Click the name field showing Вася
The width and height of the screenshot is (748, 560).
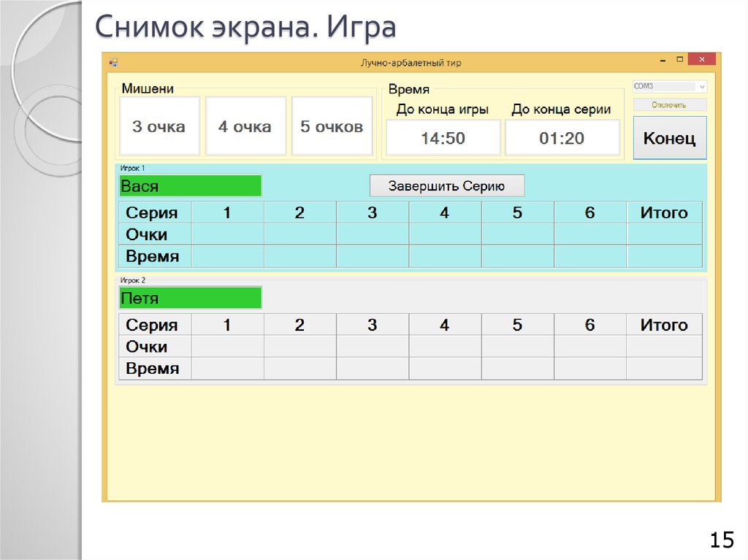point(190,185)
